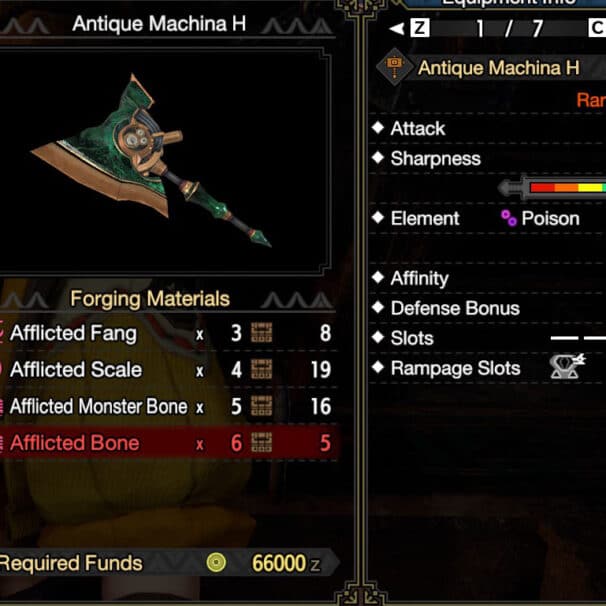Click item box icon beside Afflicted Fang

tap(261, 333)
